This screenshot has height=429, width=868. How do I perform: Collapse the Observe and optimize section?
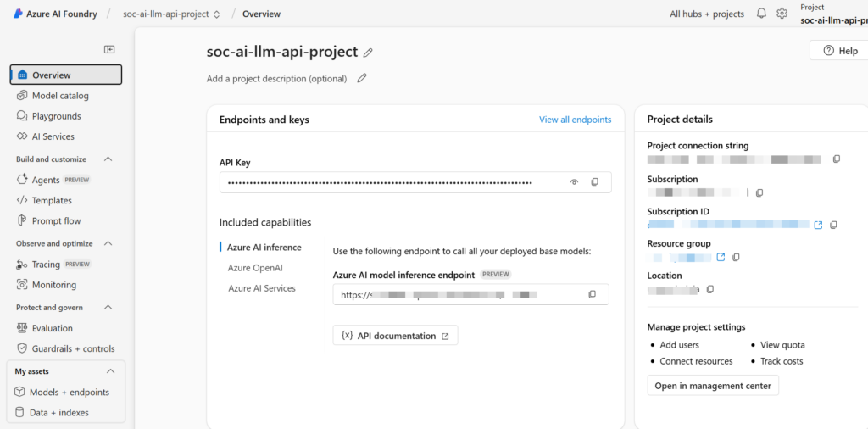click(108, 243)
